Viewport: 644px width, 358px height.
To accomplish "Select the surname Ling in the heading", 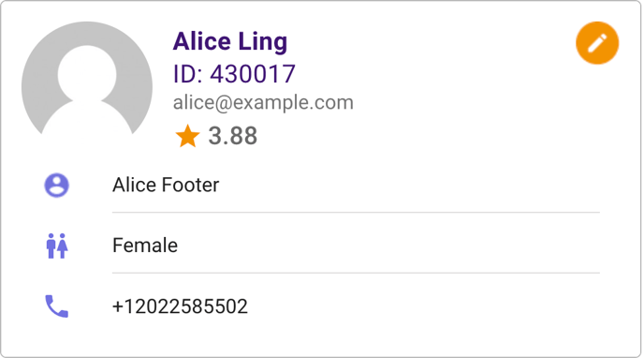I will 262,43.
